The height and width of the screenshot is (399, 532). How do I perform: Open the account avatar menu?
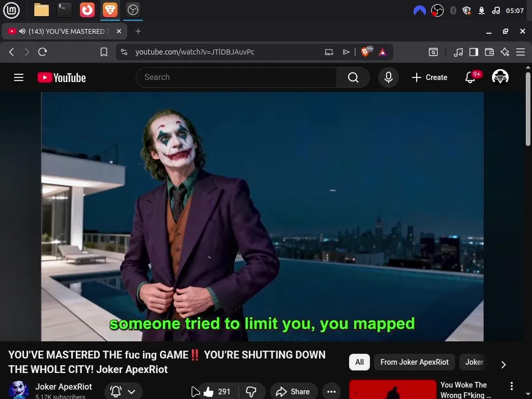coord(500,77)
